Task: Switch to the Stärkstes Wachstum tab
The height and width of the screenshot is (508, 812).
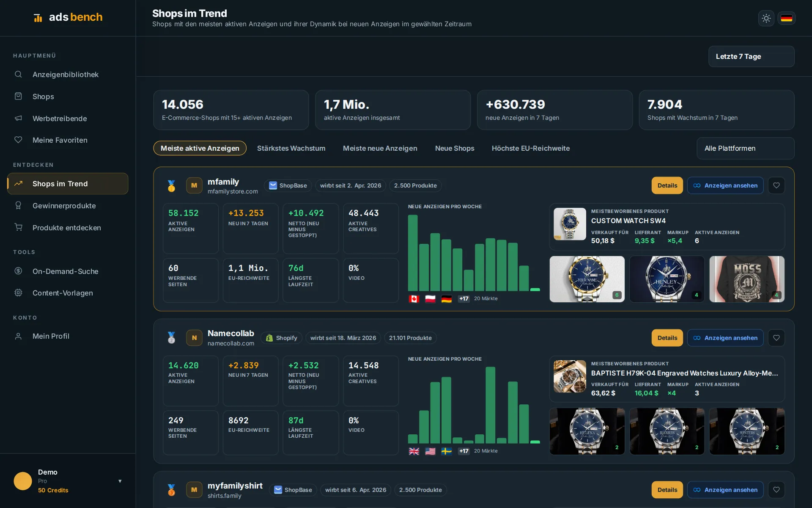Action: [x=291, y=148]
